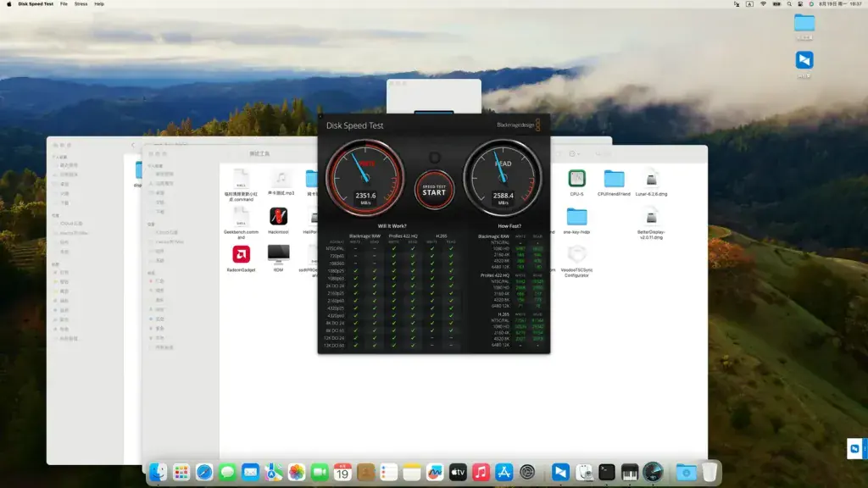
Task: Open the Apple menu
Action: click(8, 4)
